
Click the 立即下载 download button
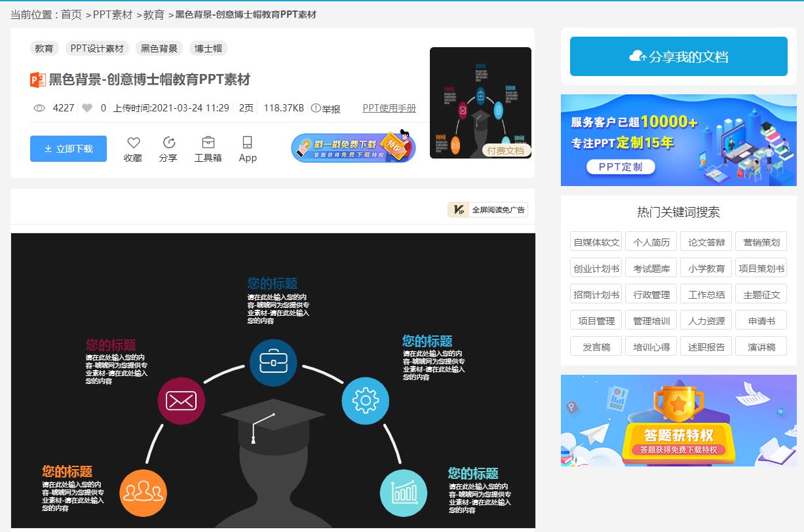[x=68, y=149]
